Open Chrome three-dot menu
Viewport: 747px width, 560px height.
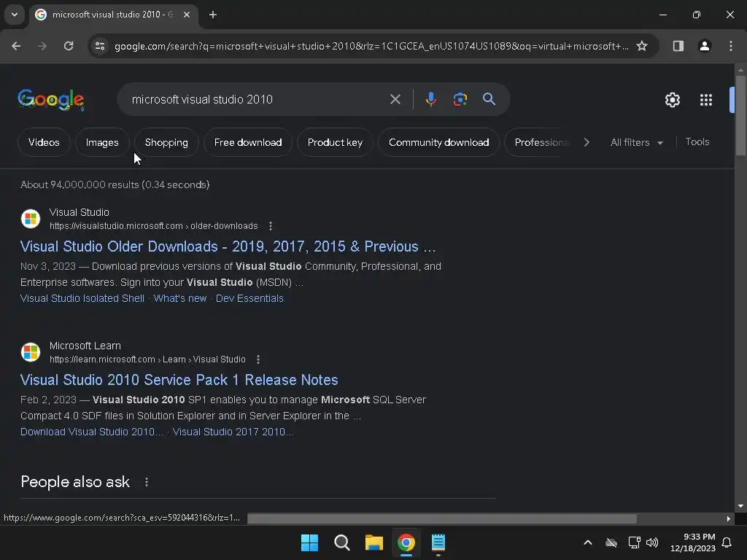coord(731,46)
